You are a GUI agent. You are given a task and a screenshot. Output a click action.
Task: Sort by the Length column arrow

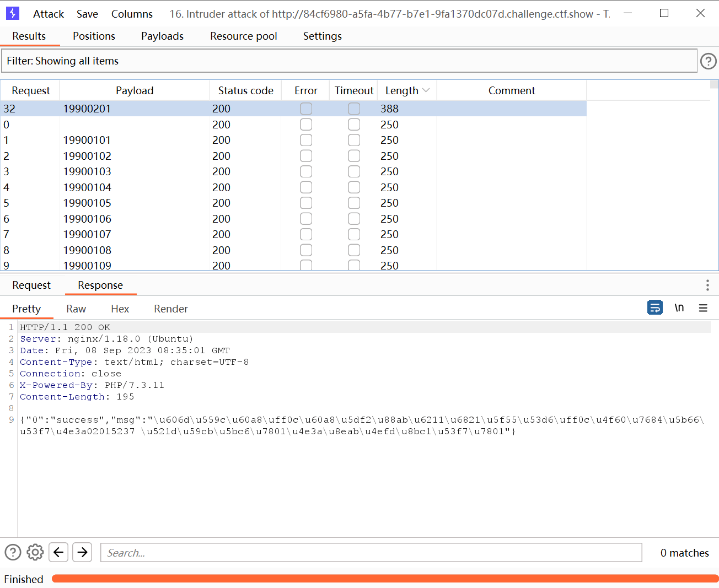pyautogui.click(x=426, y=90)
